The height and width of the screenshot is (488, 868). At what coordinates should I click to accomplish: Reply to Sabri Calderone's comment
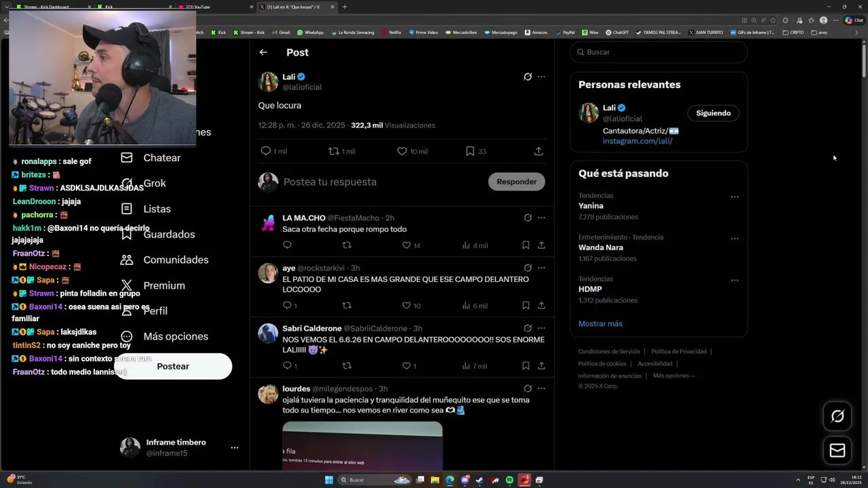click(290, 366)
